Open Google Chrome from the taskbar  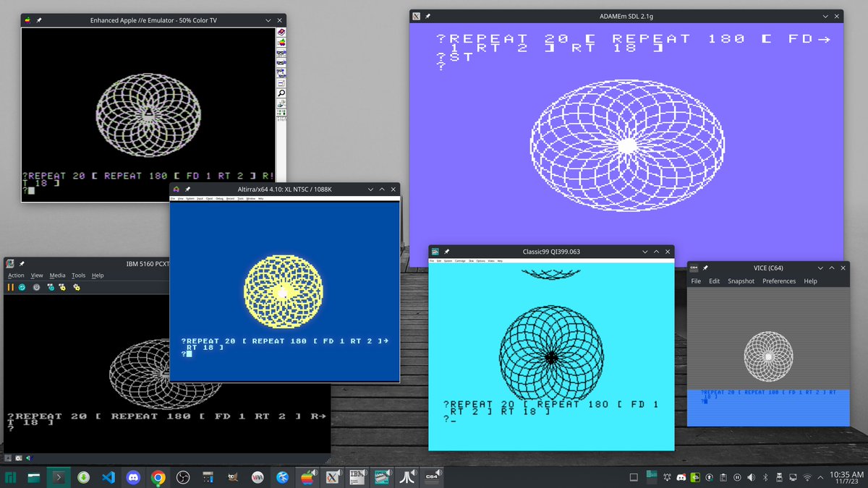158,477
